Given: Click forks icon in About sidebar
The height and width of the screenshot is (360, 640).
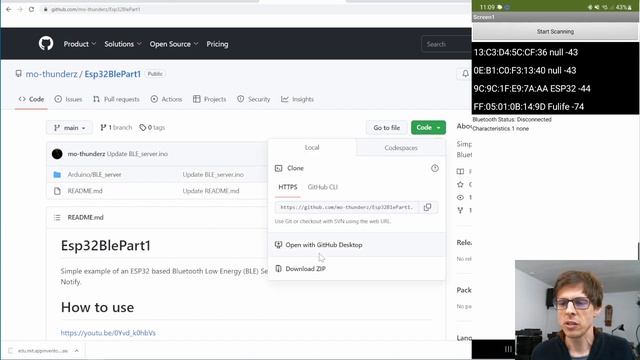Looking at the screenshot, I should [460, 211].
